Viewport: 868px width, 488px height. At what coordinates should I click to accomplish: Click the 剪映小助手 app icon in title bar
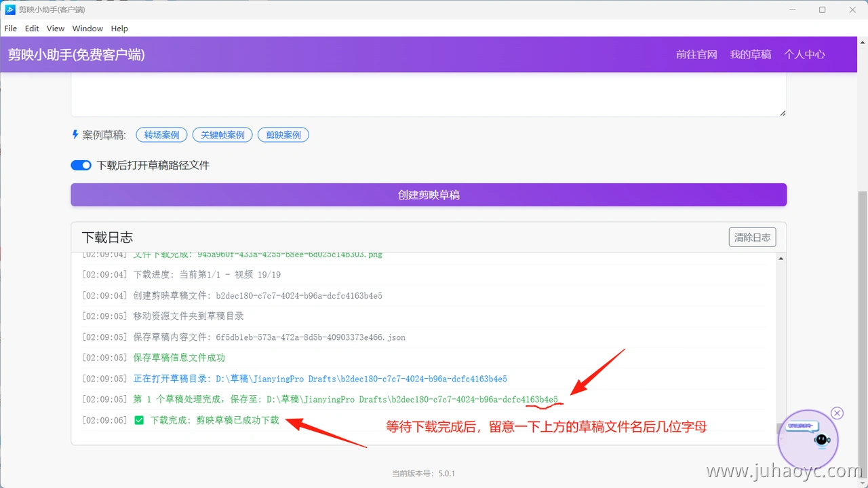point(10,10)
